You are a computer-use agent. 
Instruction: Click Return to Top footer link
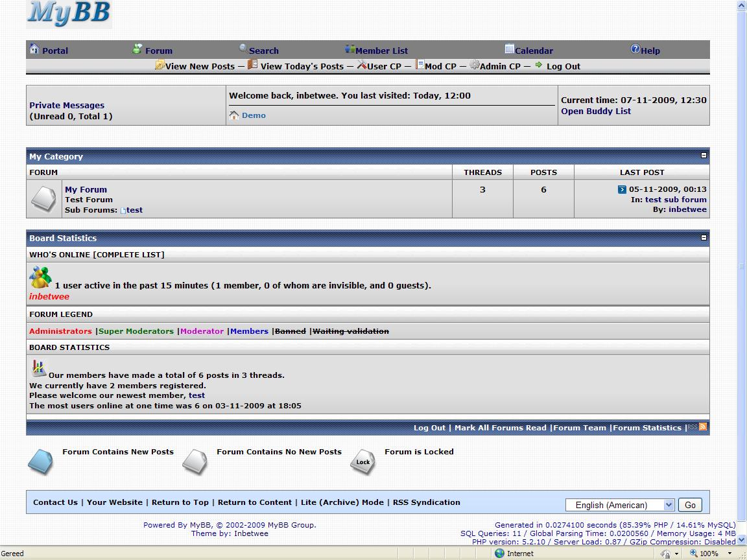(x=180, y=502)
